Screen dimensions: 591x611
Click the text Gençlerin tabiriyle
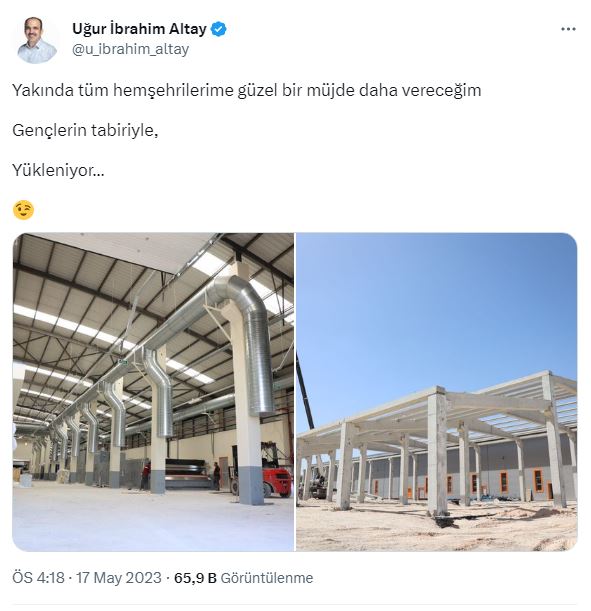coord(85,131)
